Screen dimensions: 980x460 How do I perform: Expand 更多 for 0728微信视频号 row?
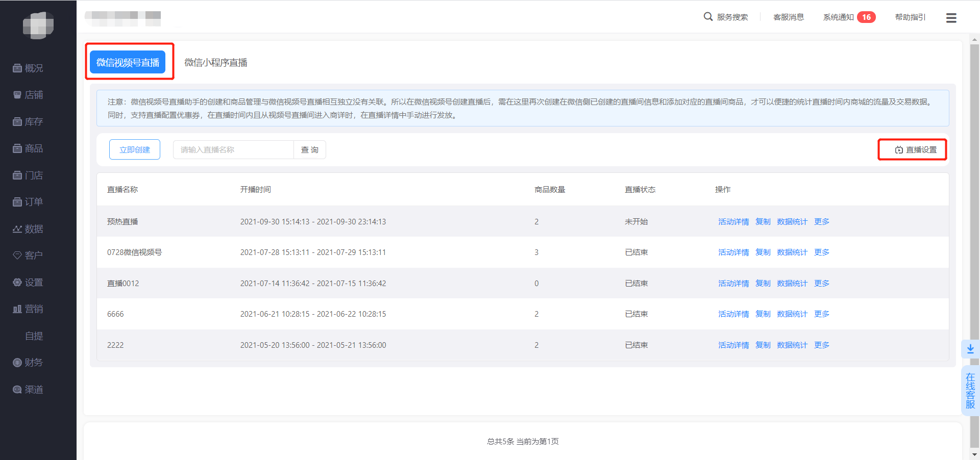pos(822,252)
